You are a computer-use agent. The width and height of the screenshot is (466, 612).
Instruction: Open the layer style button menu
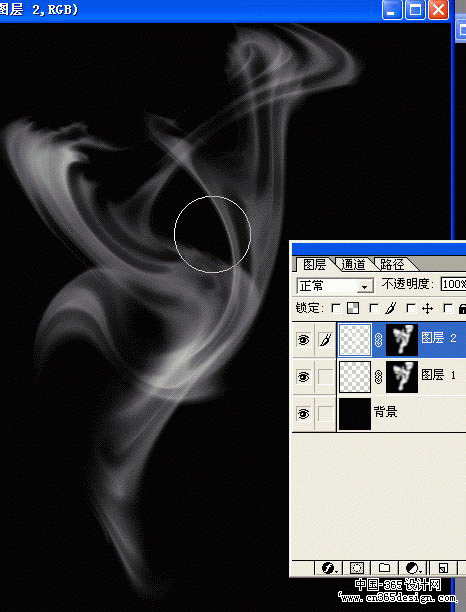pos(329,567)
